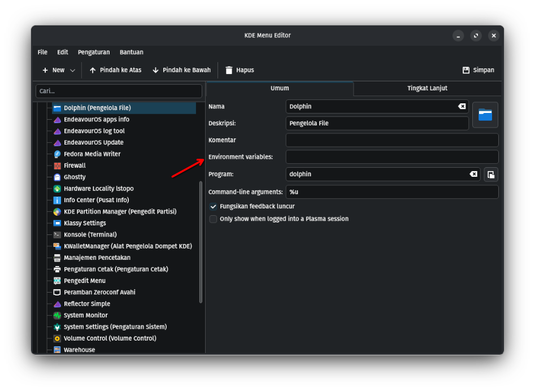The image size is (535, 392).
Task: Switch to the Umum tab
Action: (x=280, y=88)
